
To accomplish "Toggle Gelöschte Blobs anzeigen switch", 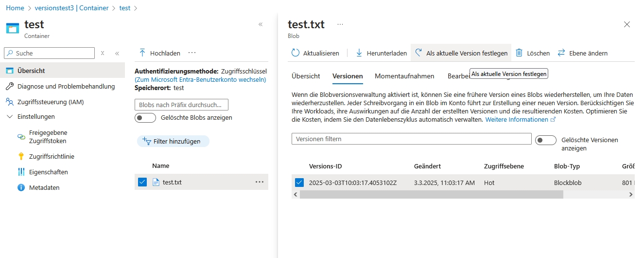I will (x=145, y=118).
